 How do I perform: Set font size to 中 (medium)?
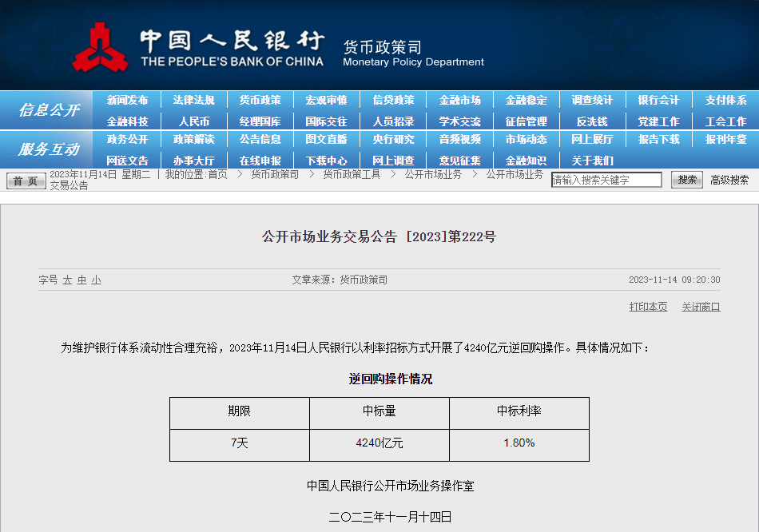(x=81, y=280)
